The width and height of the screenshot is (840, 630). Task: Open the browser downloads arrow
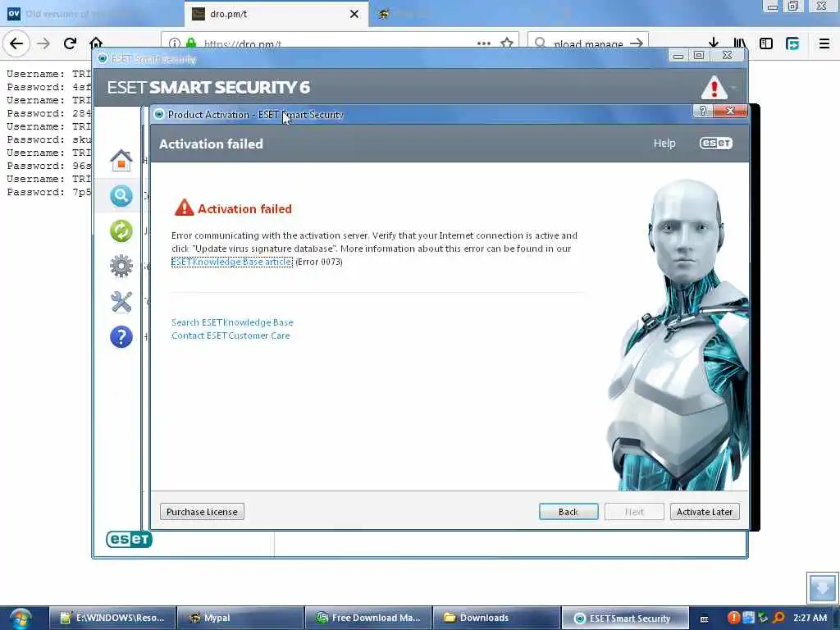(714, 43)
